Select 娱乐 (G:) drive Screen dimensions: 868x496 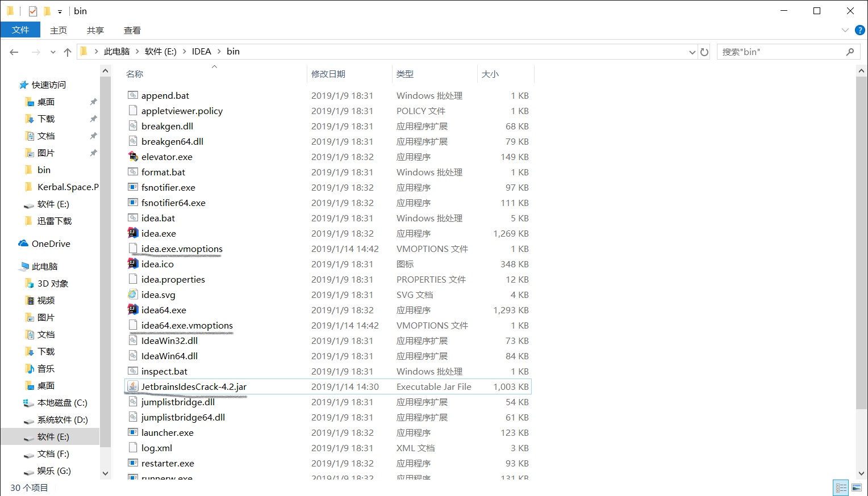54,470
